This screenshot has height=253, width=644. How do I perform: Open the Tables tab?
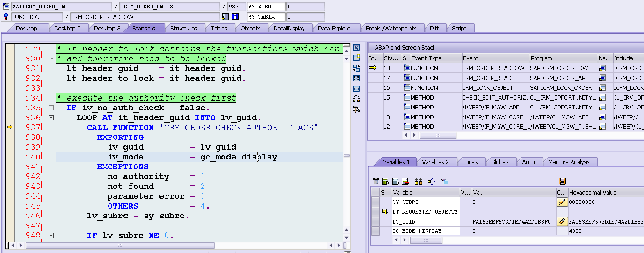[219, 28]
